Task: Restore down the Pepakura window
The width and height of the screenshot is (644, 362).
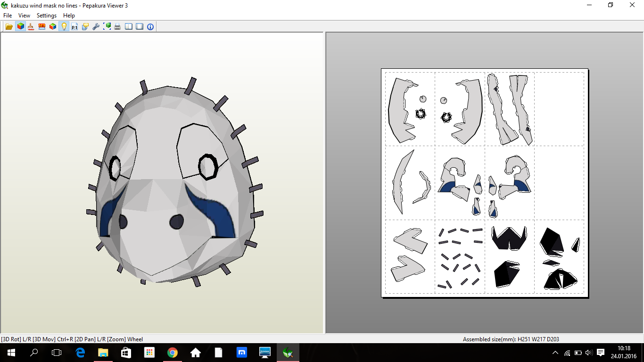Action: (611, 5)
